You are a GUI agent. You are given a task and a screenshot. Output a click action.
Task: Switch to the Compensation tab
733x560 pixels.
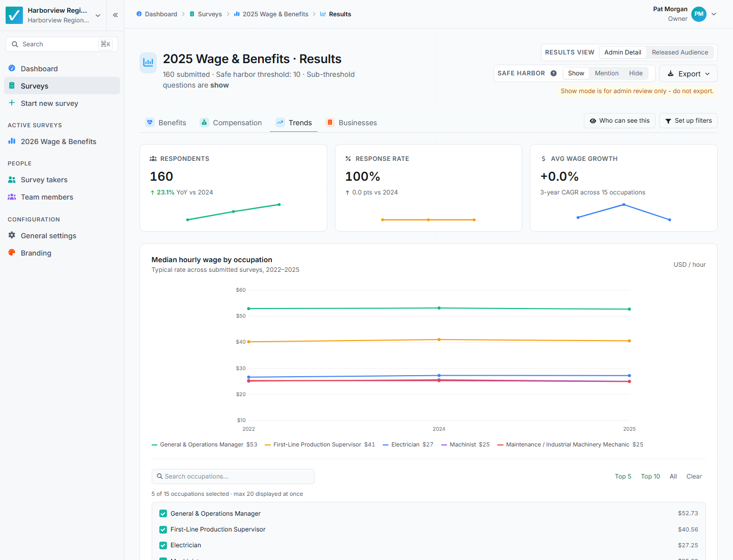[x=231, y=123]
